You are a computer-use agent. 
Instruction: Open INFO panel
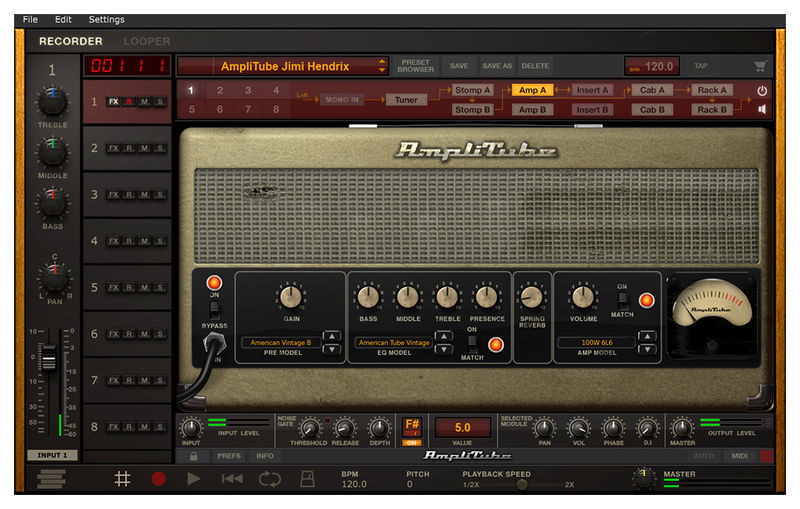(x=265, y=456)
